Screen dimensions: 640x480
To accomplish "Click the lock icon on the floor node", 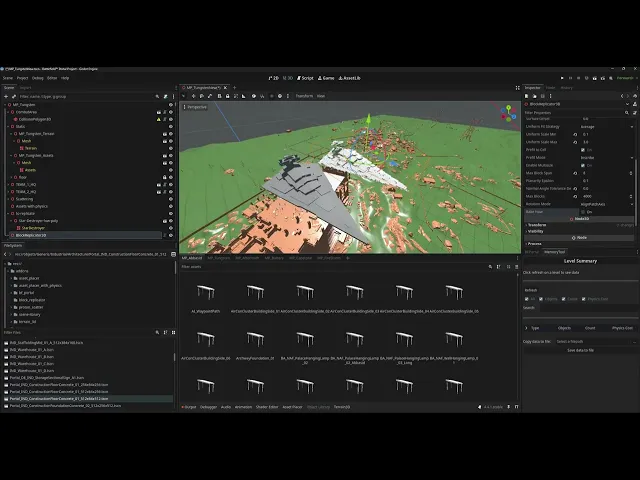I will pyautogui.click(x=164, y=178).
